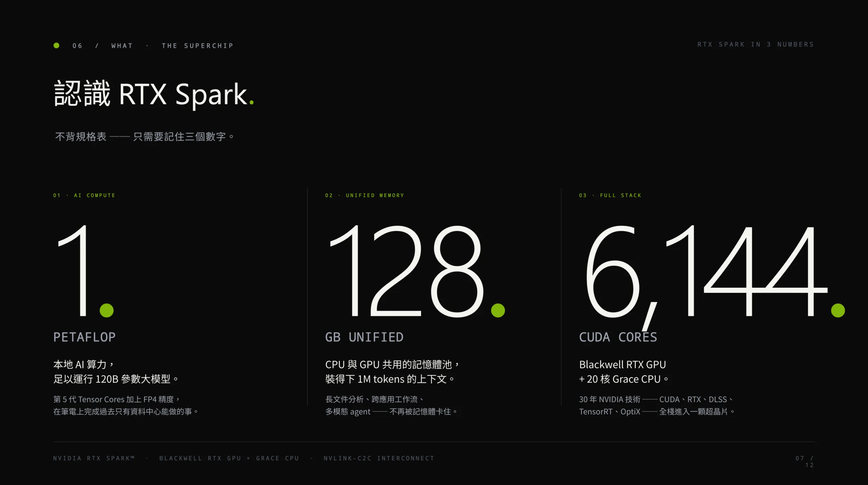Viewport: 868px width, 485px height.
Task: Click the '03 · FULL STACK' label
Action: (x=610, y=195)
